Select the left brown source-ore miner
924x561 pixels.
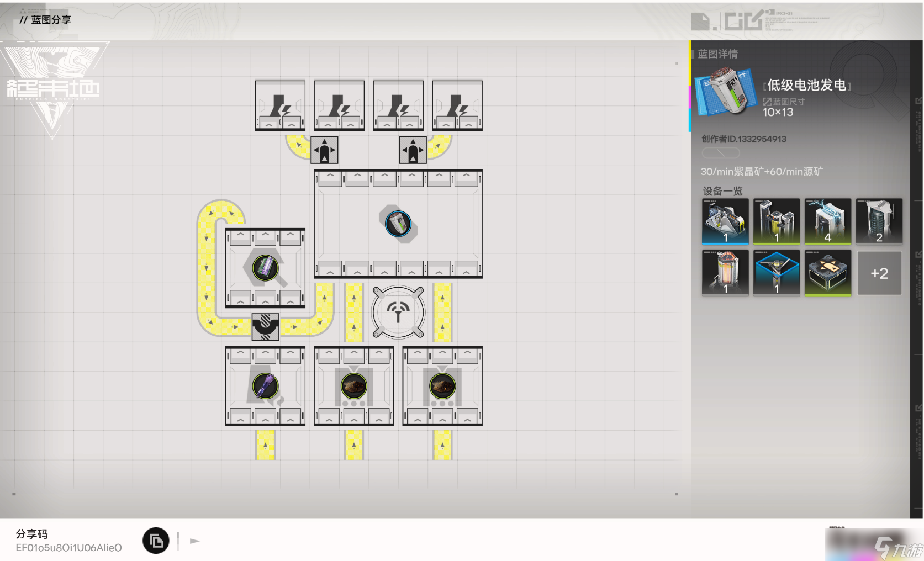(x=354, y=386)
